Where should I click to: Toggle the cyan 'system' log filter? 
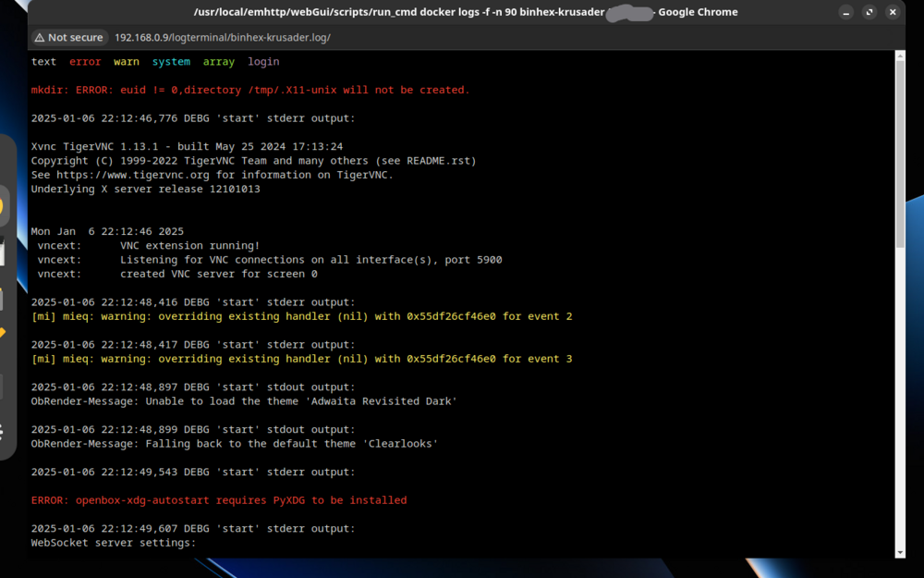[171, 61]
